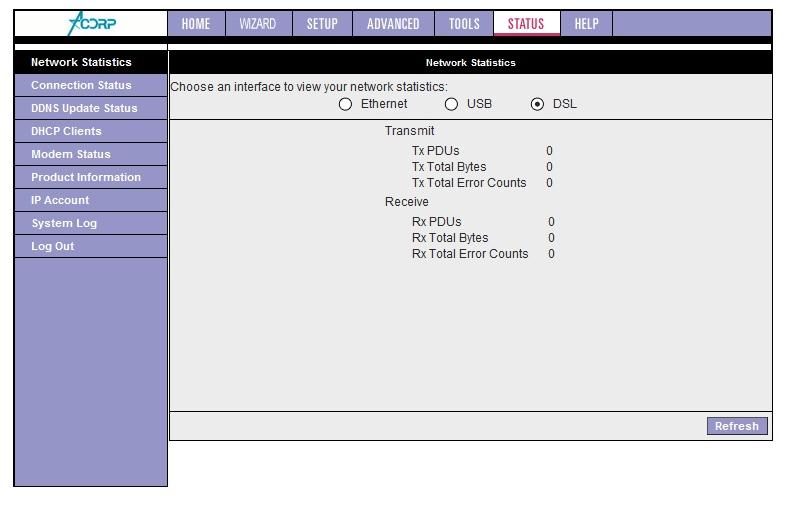Image resolution: width=798 pixels, height=508 pixels.
Task: Select Network Statistics in sidebar
Action: click(x=91, y=62)
